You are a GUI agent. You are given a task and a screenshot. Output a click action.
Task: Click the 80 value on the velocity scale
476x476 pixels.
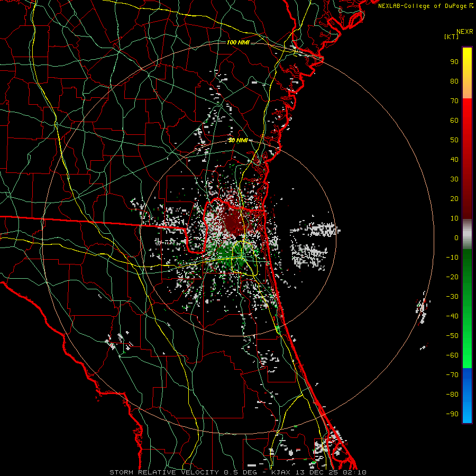pyautogui.click(x=454, y=81)
